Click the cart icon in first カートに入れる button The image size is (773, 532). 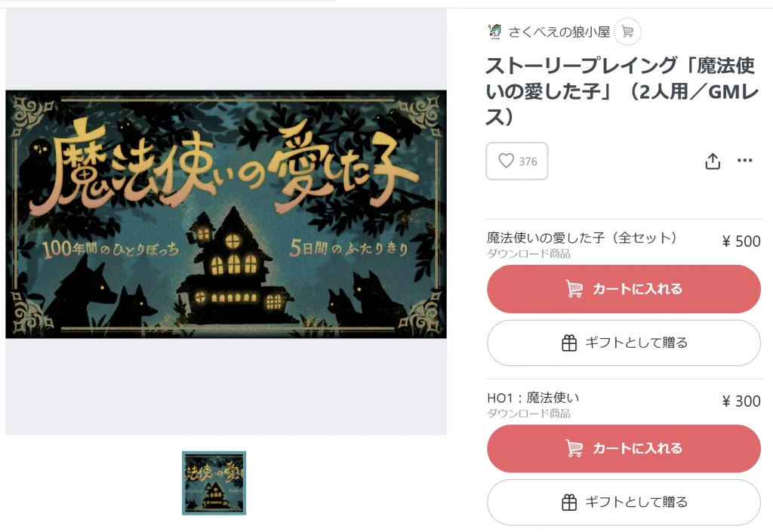tap(574, 289)
